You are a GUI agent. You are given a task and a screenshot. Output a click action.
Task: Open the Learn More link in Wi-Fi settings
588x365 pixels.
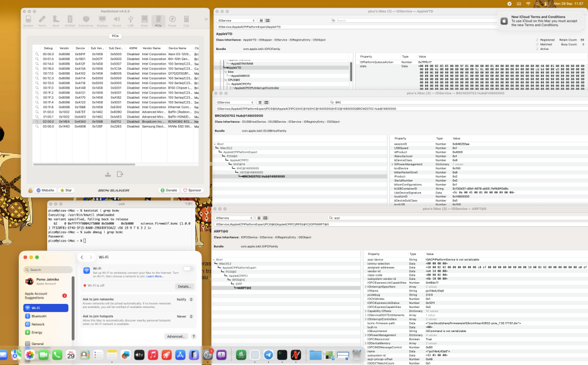[155, 276]
